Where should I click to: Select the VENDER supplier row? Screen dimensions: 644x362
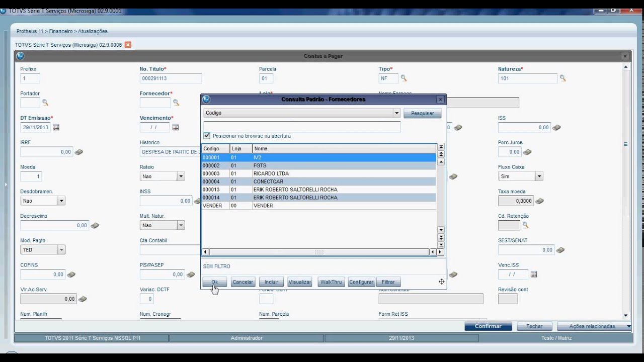[x=319, y=206]
